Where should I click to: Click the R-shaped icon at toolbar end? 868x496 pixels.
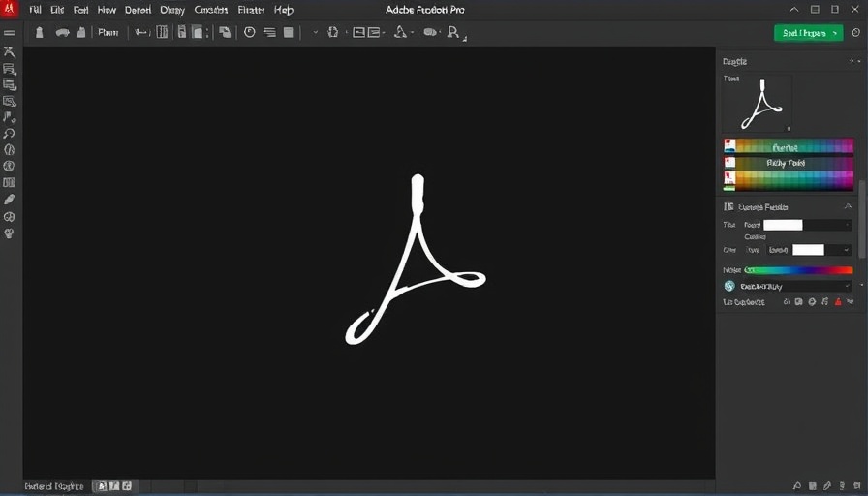(453, 32)
